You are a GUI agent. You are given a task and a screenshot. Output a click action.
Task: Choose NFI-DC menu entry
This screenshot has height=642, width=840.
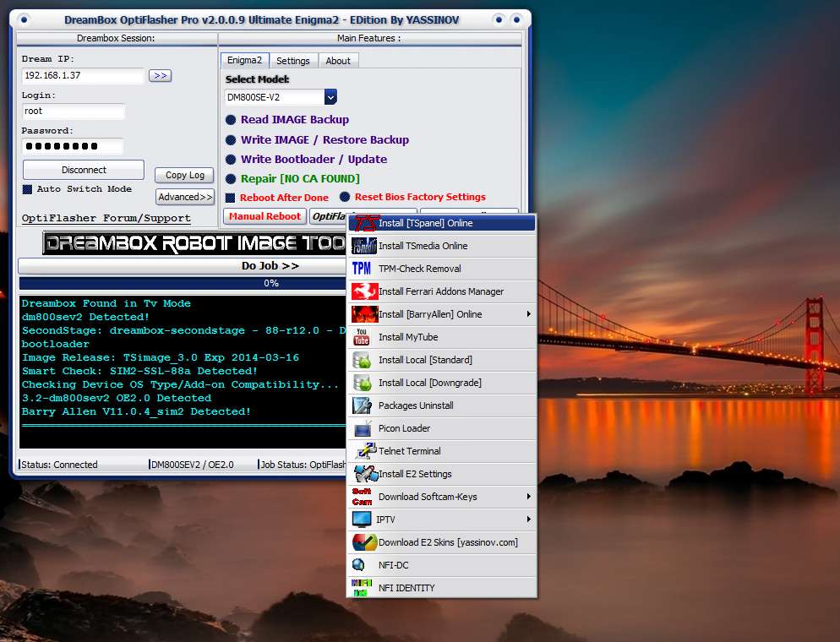pyautogui.click(x=442, y=565)
